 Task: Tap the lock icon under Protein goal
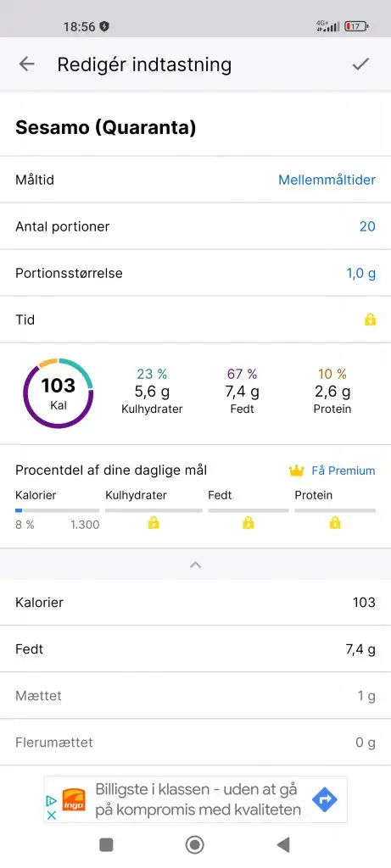click(x=334, y=522)
